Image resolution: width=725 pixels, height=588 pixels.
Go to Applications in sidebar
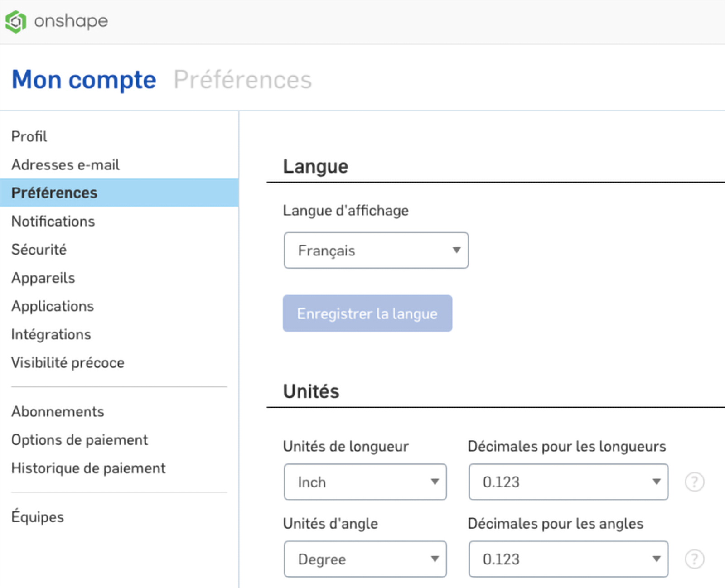(x=53, y=306)
